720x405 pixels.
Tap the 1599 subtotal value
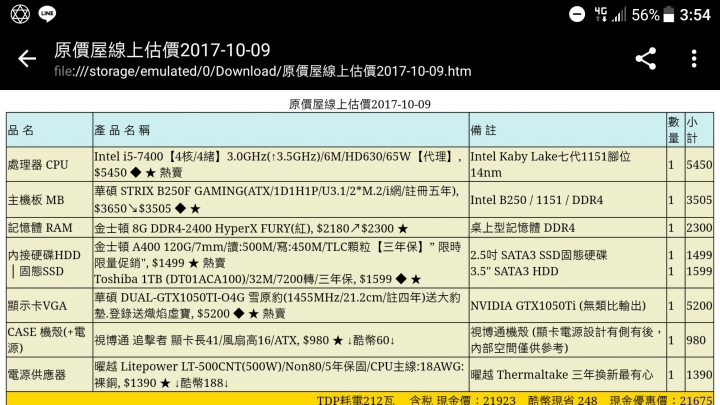click(699, 271)
